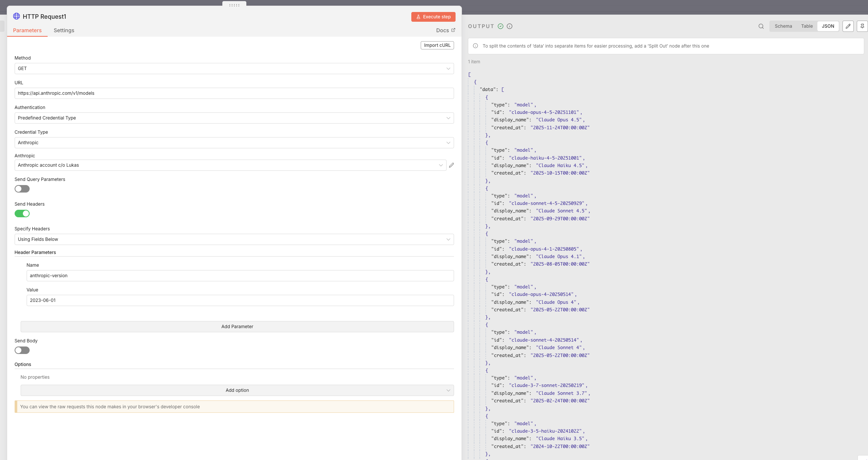Click into the URL input field
868x460 pixels.
[x=234, y=93]
